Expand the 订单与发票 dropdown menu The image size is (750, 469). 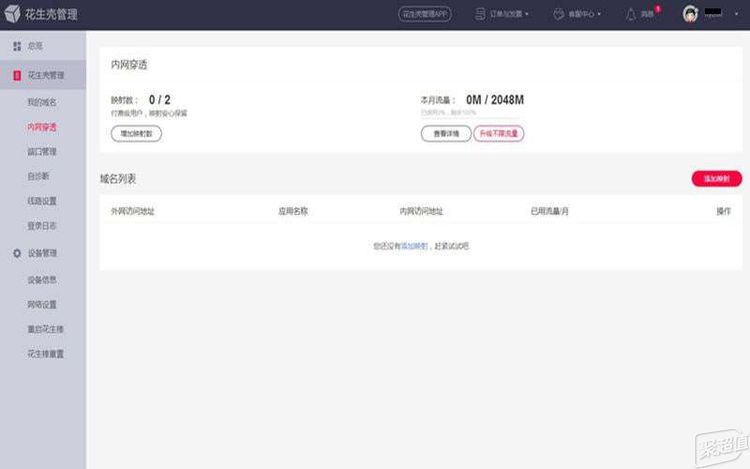click(x=527, y=15)
